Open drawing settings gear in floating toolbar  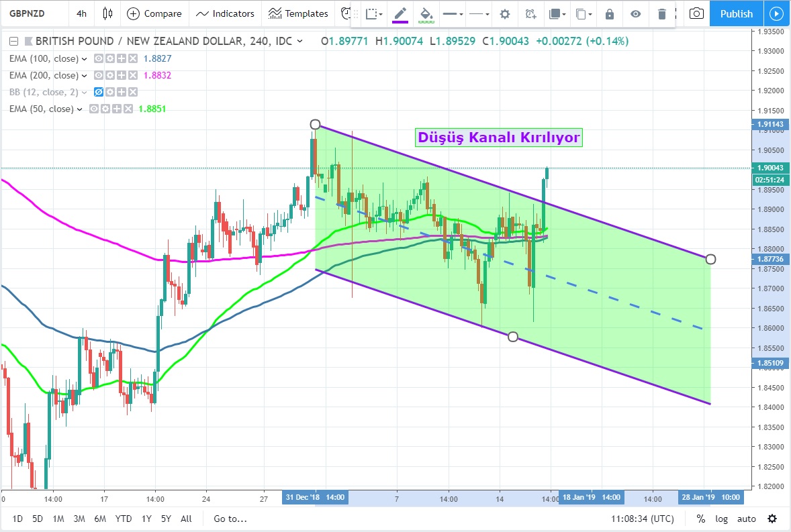click(505, 13)
